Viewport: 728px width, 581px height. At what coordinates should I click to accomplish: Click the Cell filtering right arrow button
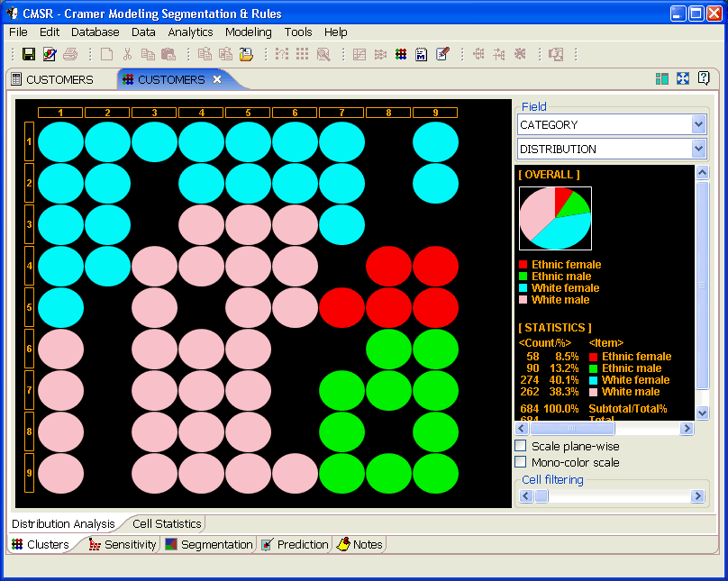(x=696, y=495)
